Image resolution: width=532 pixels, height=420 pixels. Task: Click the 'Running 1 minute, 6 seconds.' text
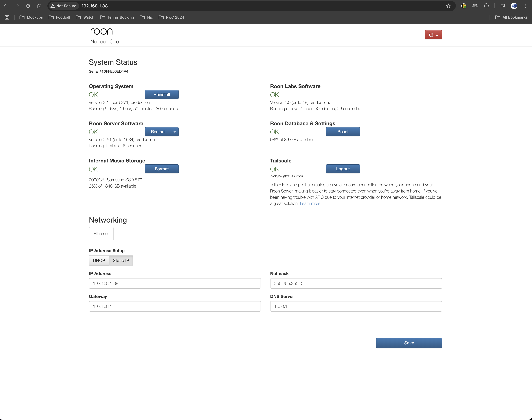[116, 146]
